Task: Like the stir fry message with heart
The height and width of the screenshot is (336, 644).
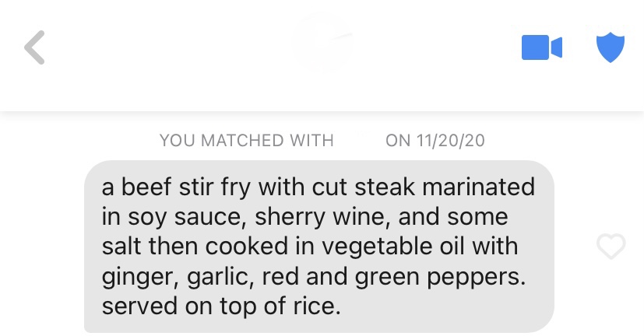Action: [x=611, y=247]
